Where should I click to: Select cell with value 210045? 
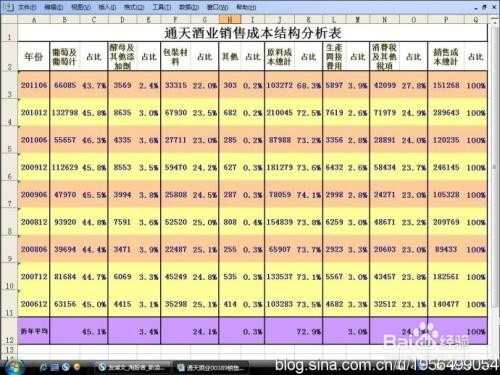(279, 113)
